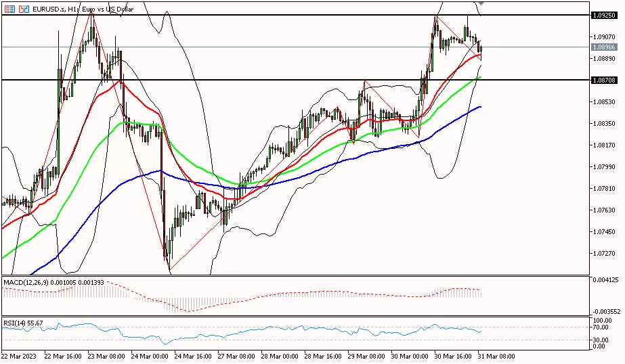This screenshot has height=364, width=625.
Task: Click the 24 Mar 16:00 time label
Action: 193,356
